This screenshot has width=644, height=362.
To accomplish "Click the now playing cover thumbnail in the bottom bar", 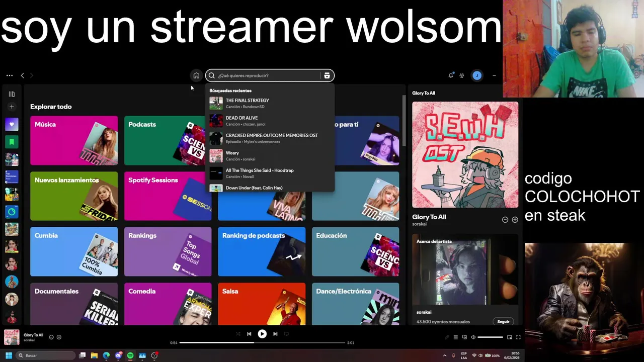I will (x=12, y=337).
